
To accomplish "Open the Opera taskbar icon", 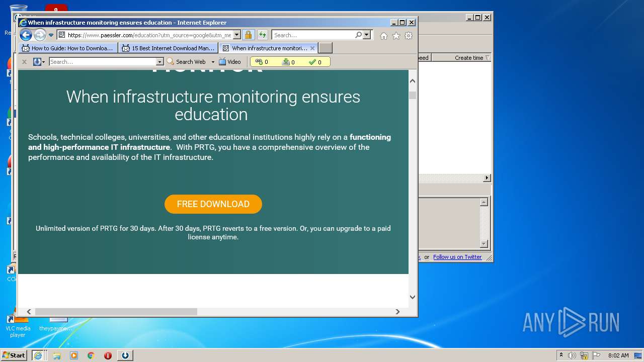I will [x=108, y=355].
